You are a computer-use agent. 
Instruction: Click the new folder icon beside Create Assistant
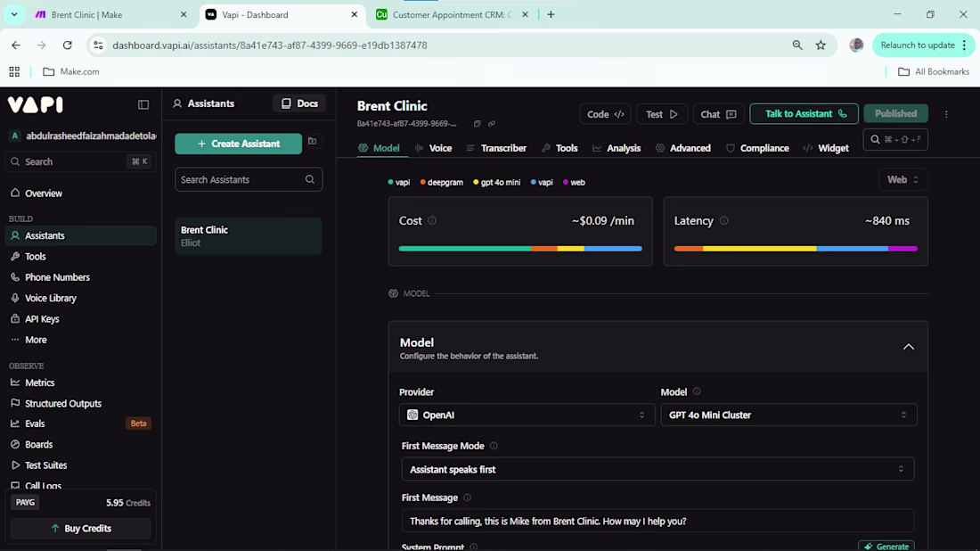313,142
